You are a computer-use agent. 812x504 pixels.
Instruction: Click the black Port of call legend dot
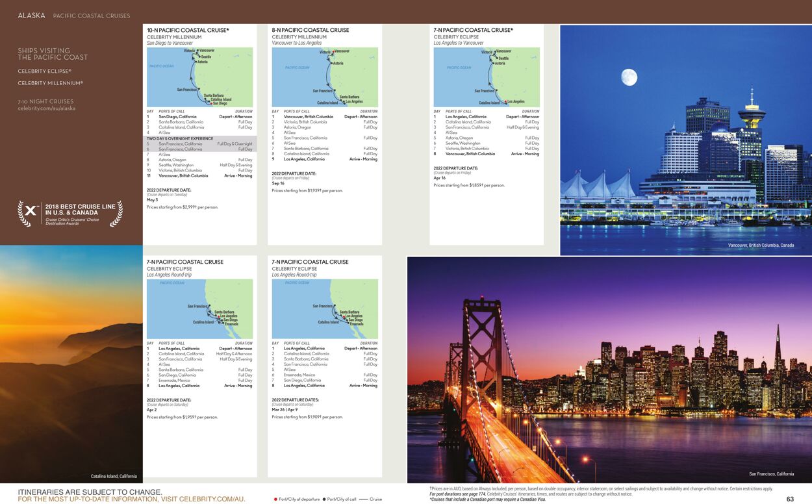(x=324, y=499)
